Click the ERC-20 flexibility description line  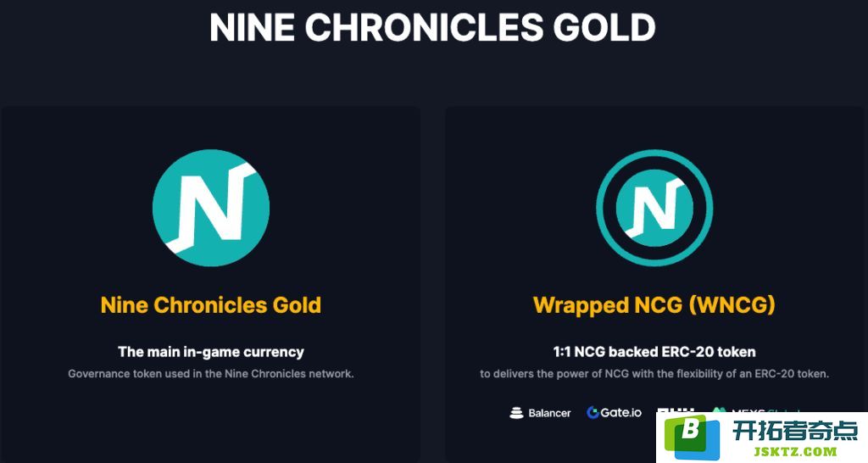tap(654, 374)
